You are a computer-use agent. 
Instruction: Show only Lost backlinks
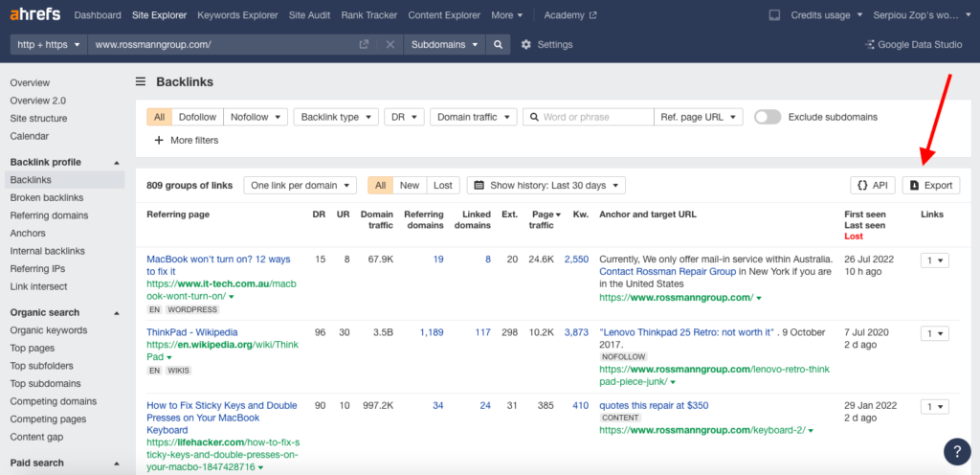click(443, 185)
